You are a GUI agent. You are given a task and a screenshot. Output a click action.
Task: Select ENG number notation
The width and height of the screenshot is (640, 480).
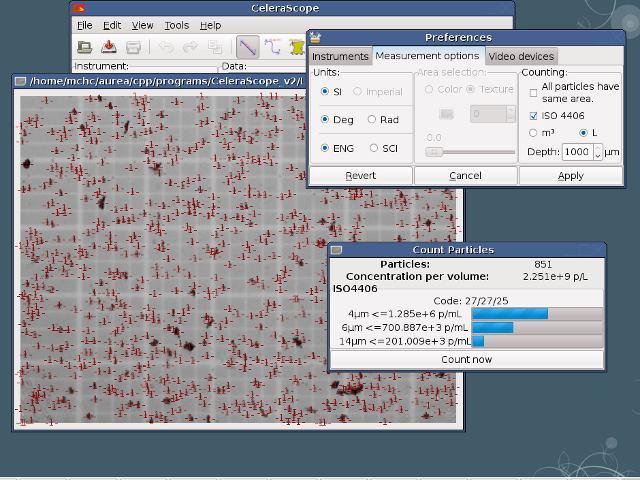point(325,148)
